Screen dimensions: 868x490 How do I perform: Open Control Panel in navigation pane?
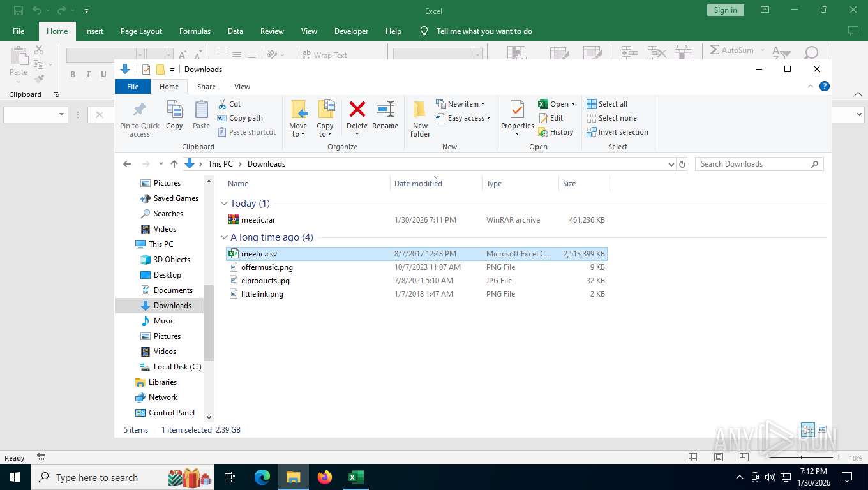click(165, 413)
